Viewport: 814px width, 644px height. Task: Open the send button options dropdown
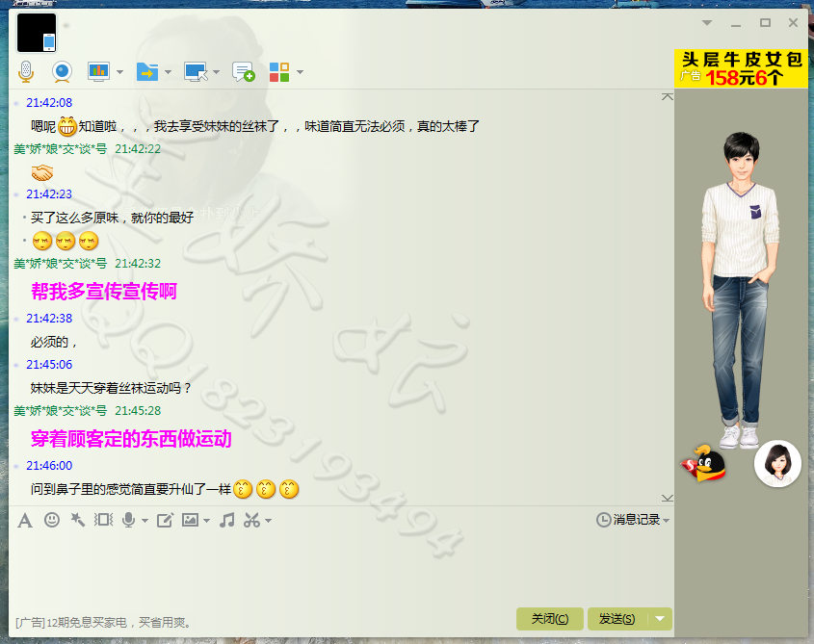pyautogui.click(x=660, y=619)
